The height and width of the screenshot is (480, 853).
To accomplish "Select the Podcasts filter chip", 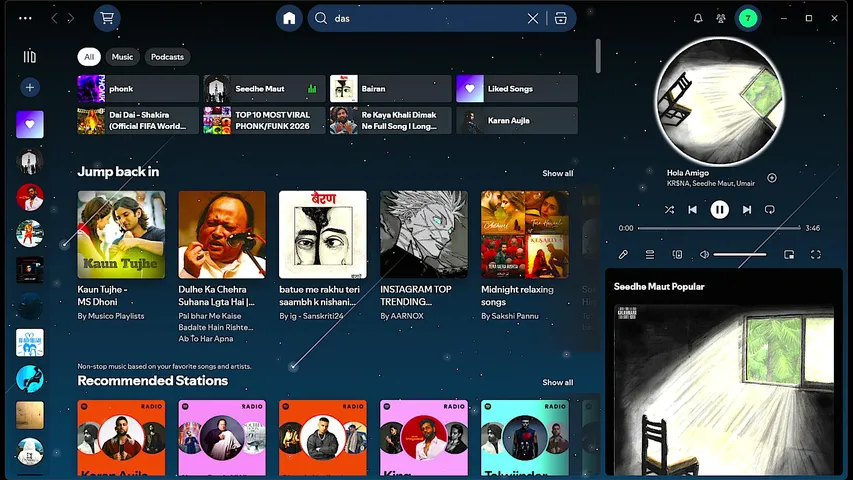I will [167, 57].
